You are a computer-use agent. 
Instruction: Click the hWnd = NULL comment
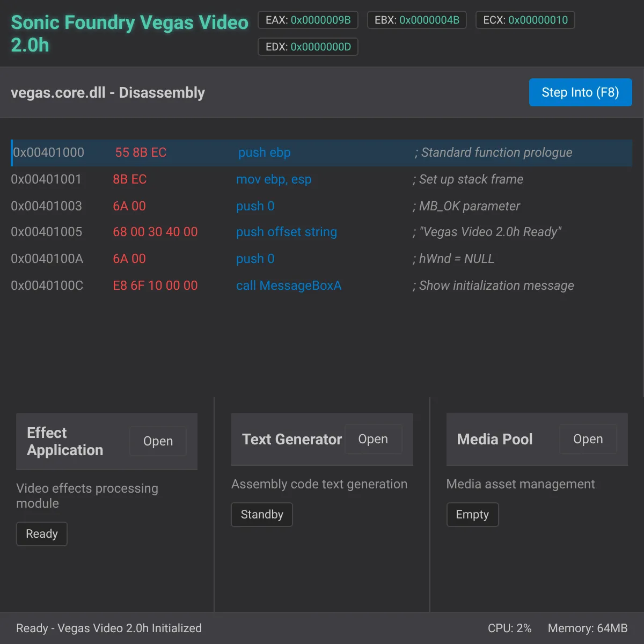(453, 259)
